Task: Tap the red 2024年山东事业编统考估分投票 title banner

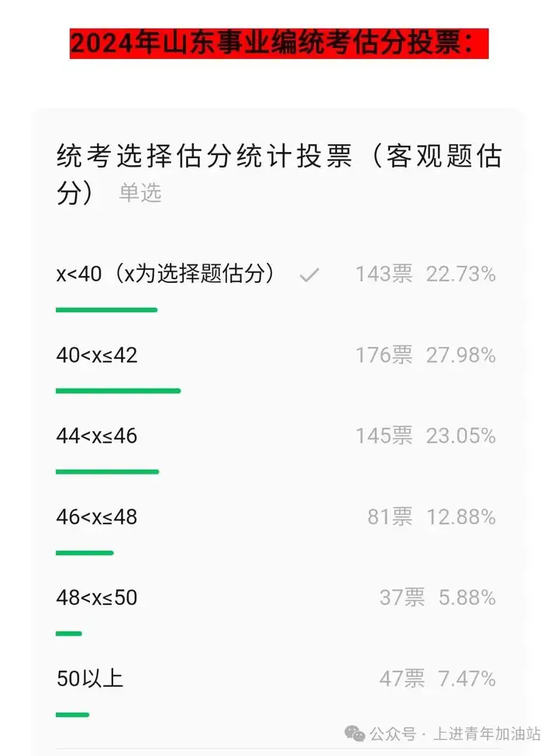Action: (279, 43)
